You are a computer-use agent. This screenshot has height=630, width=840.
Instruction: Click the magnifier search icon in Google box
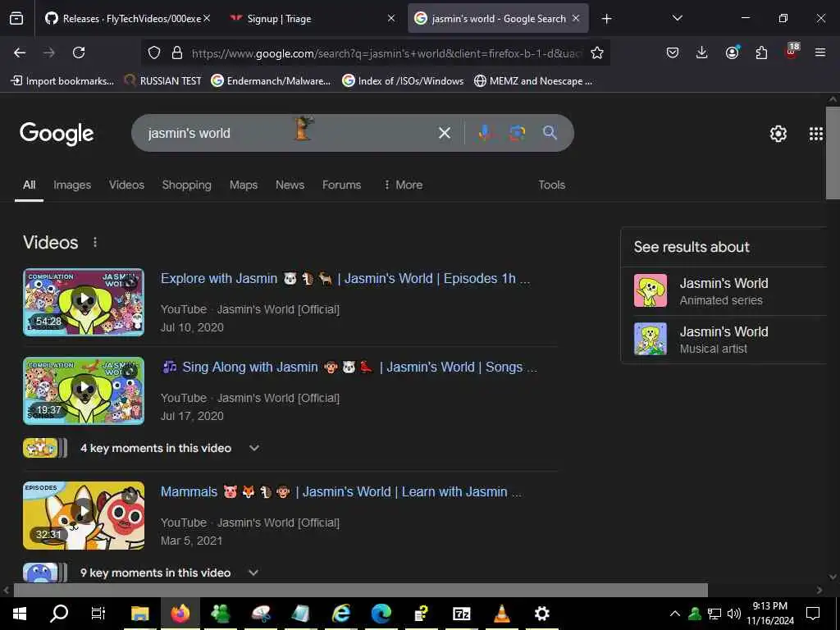coord(550,133)
